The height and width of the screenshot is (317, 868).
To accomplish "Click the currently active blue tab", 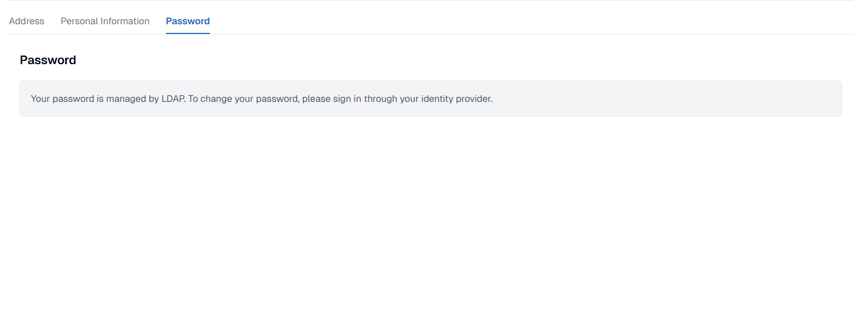I will tap(187, 21).
